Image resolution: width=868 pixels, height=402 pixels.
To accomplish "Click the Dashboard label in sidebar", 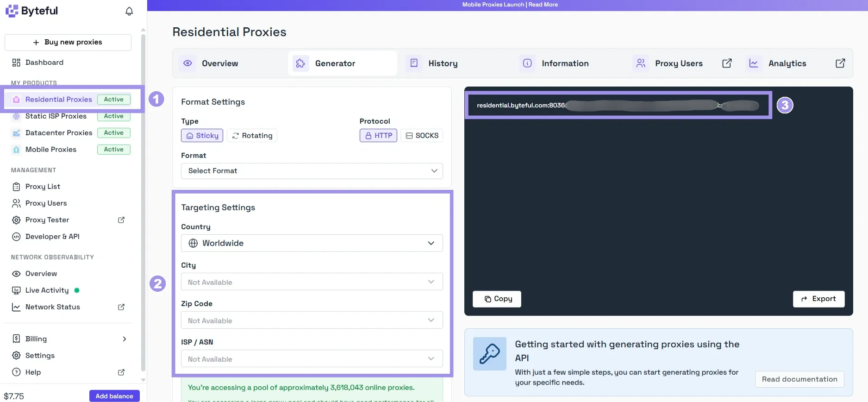I will point(44,63).
